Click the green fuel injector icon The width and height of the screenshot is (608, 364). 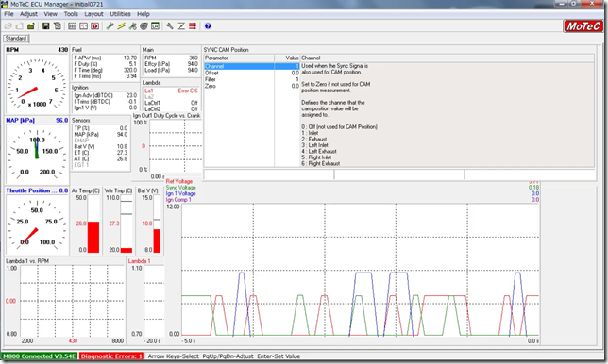click(x=110, y=26)
